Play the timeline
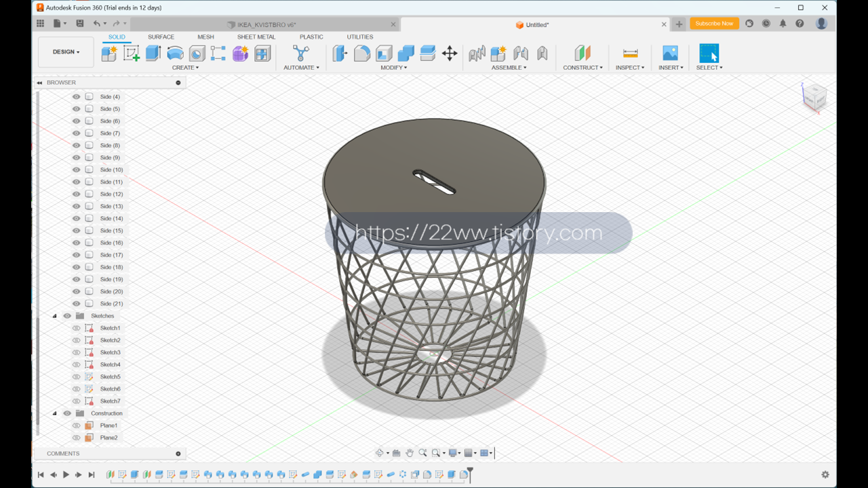868x488 pixels. pyautogui.click(x=66, y=474)
